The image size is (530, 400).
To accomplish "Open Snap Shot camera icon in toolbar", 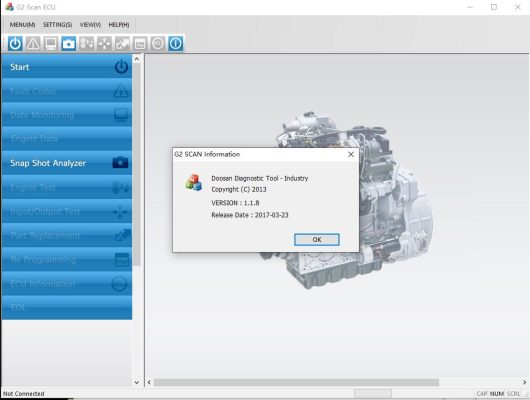I will click(69, 44).
